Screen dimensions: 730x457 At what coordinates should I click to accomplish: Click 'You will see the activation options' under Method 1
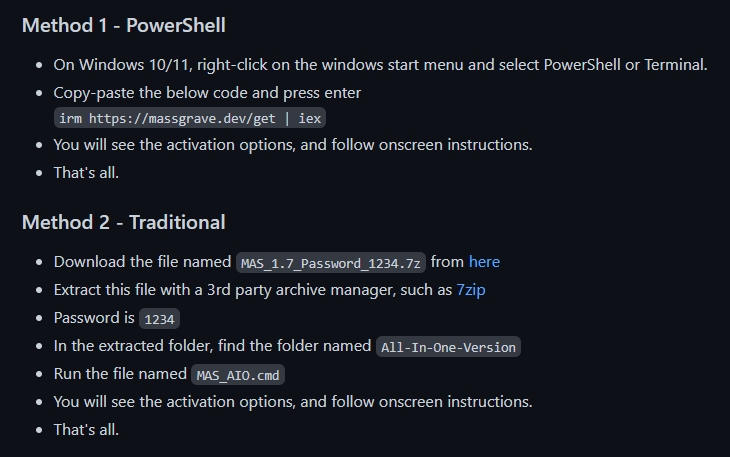pyautogui.click(x=292, y=144)
